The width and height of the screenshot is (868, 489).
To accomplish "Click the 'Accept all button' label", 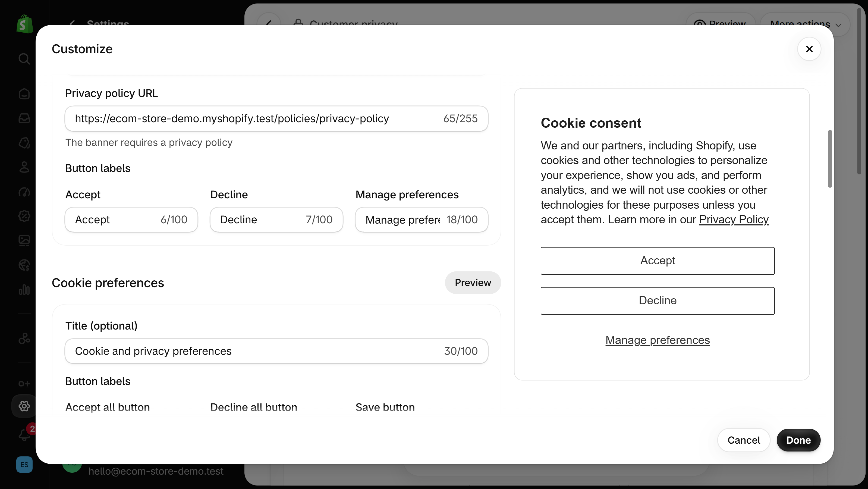I will (108, 407).
